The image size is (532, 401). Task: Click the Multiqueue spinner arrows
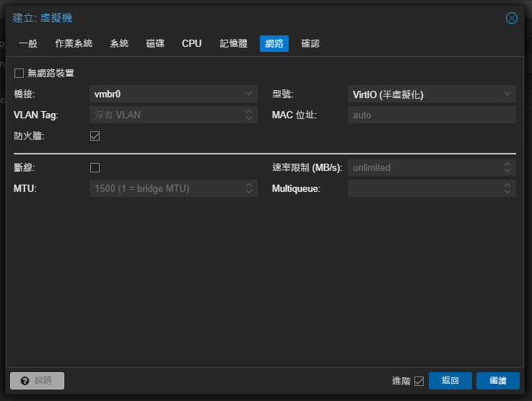507,188
